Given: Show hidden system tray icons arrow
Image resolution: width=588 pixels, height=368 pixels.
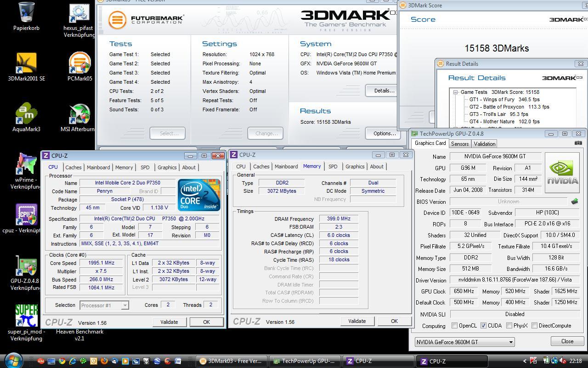Looking at the screenshot, I should pos(525,361).
